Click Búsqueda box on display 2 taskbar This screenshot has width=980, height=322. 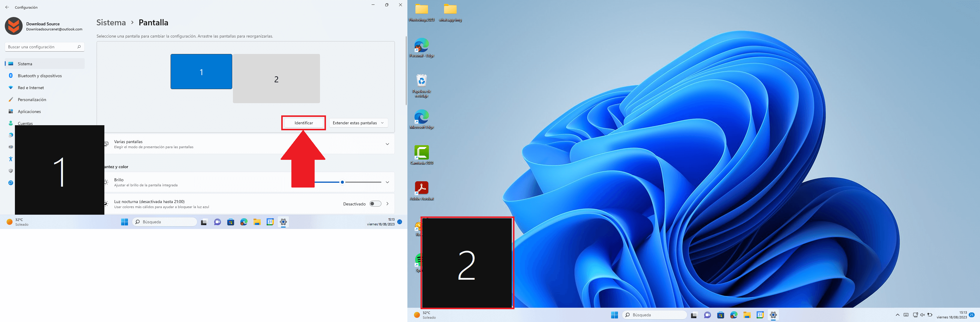654,315
